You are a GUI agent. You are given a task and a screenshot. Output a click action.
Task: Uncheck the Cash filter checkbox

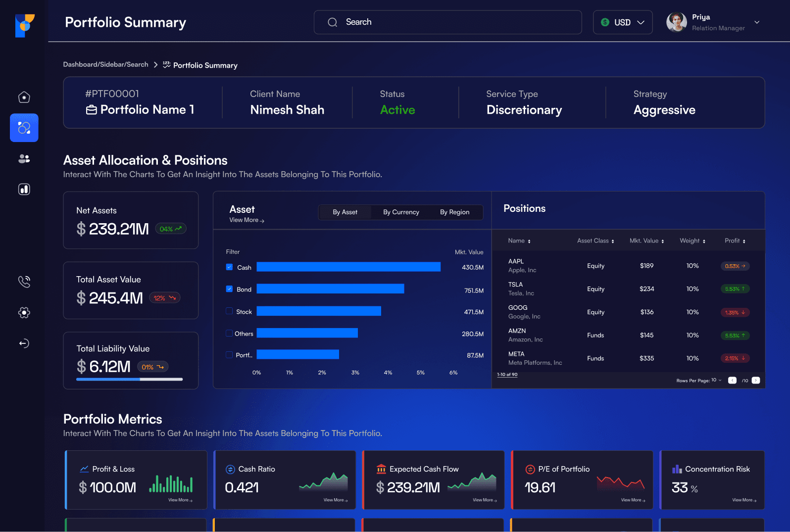point(229,267)
